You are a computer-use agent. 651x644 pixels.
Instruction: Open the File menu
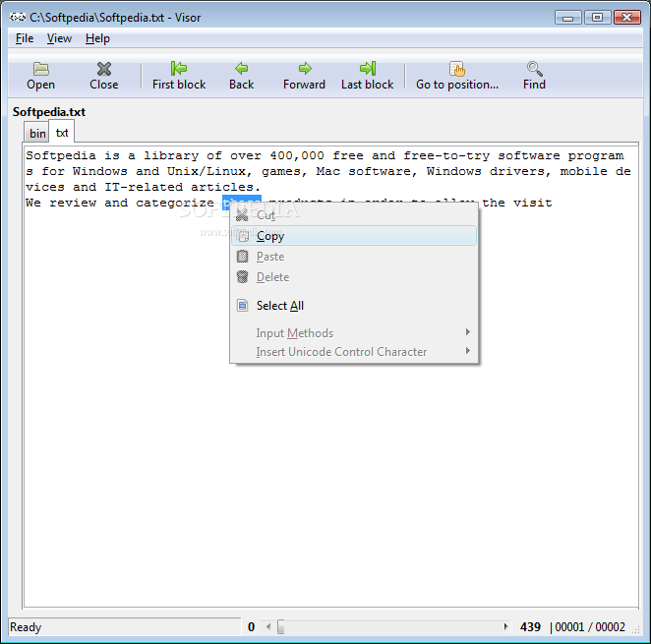25,38
